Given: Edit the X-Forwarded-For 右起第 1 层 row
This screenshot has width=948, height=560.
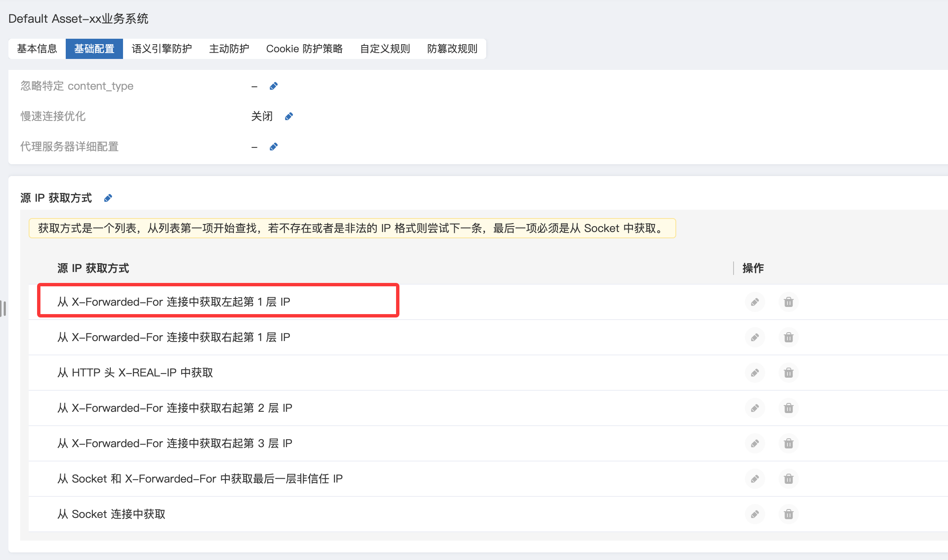Looking at the screenshot, I should [x=755, y=337].
